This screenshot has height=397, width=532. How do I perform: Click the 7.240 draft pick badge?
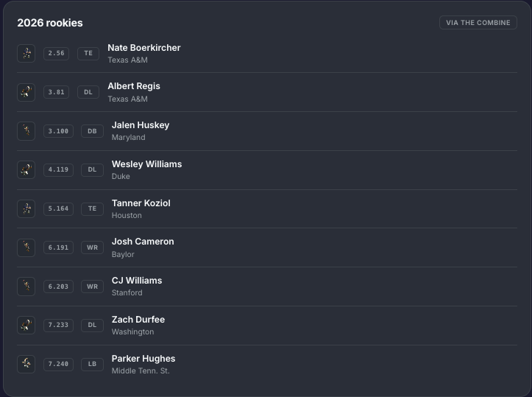click(x=58, y=364)
